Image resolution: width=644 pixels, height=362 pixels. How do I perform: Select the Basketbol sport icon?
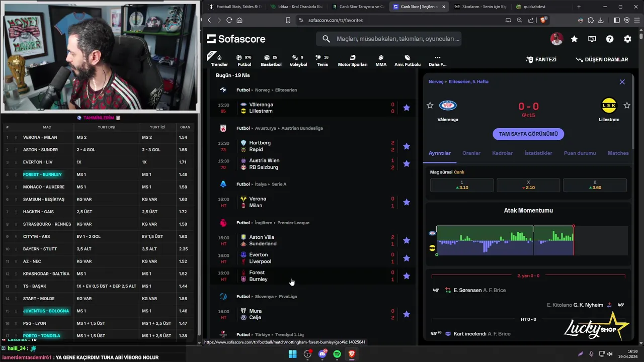tap(271, 60)
